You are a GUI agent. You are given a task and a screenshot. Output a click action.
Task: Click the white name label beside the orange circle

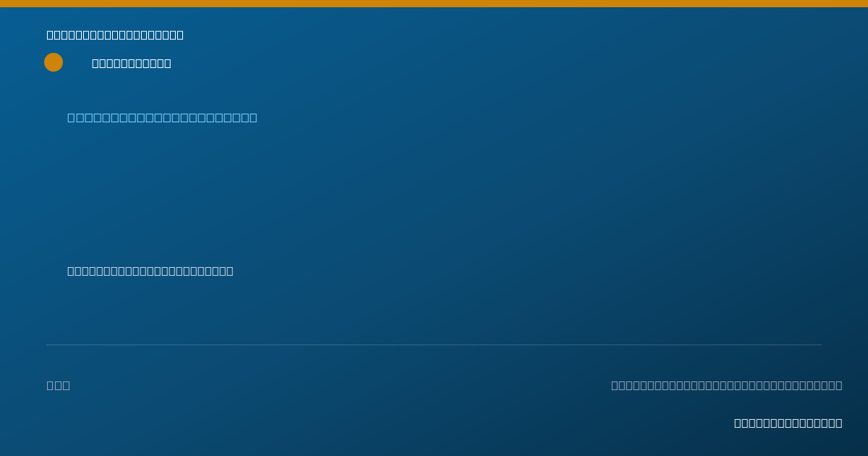coord(132,63)
